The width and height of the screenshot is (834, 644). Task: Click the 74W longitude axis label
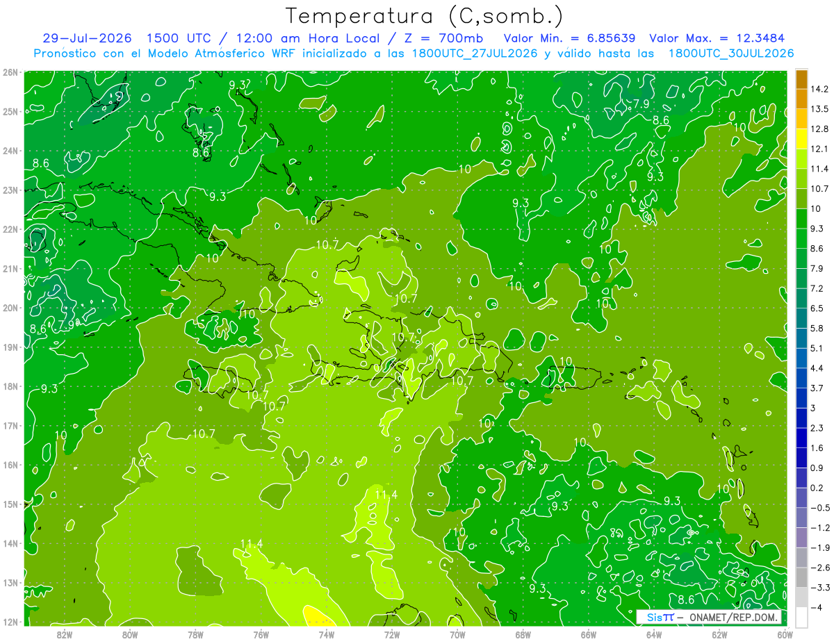pyautogui.click(x=326, y=634)
